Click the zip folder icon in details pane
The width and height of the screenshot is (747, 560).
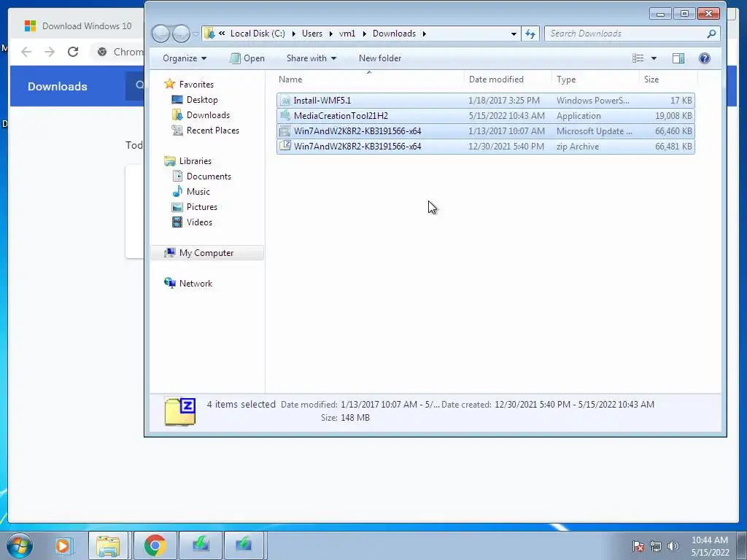point(180,411)
